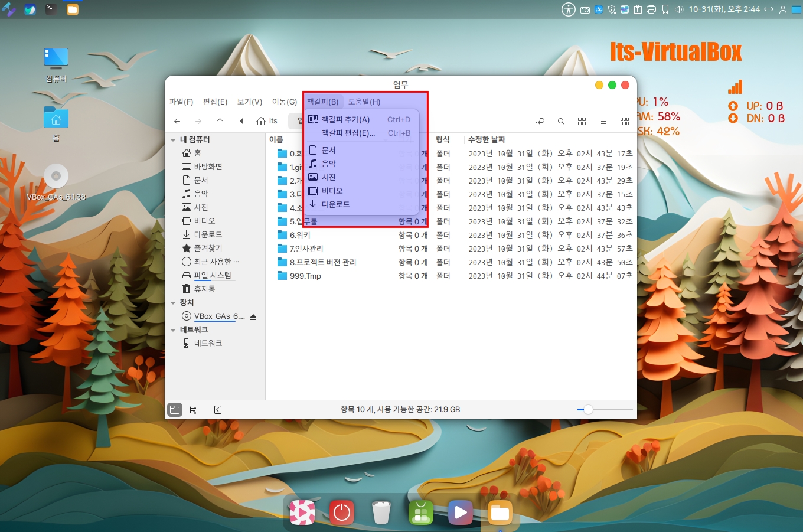Select the 999.Tmp folder
Screen dimensions: 803x532
(x=305, y=276)
